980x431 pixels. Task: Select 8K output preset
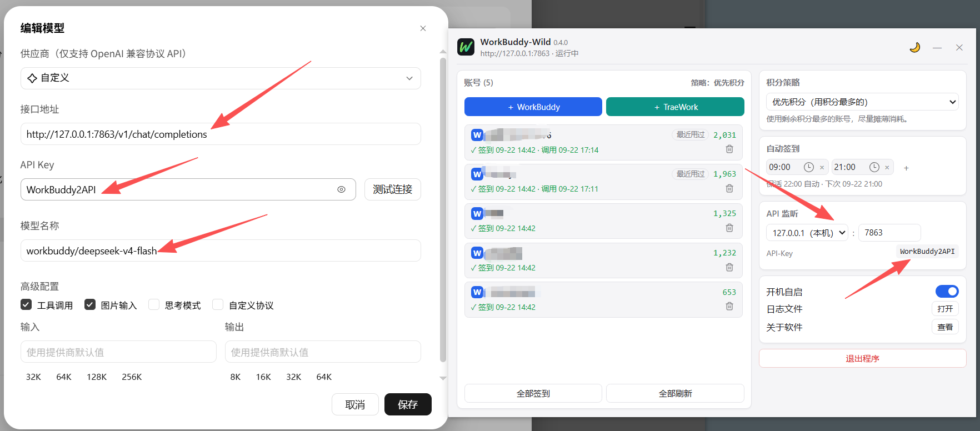click(236, 377)
